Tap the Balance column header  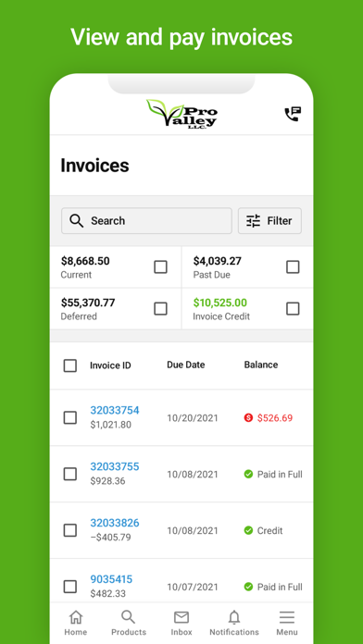tap(261, 365)
